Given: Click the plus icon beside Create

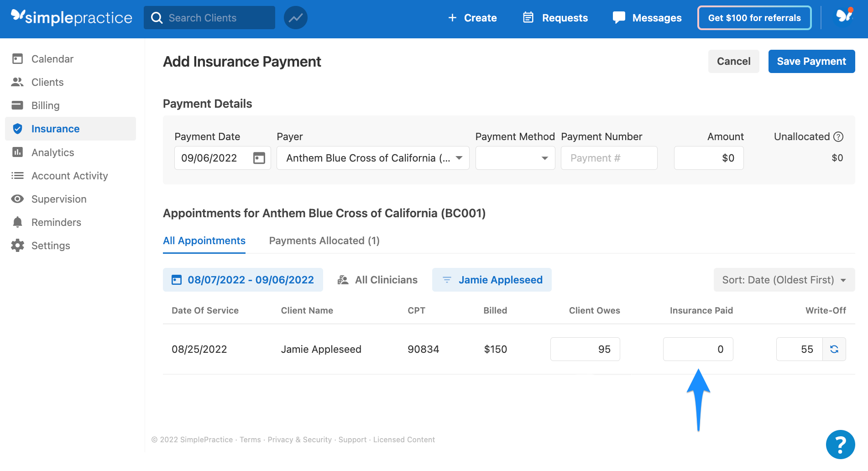Looking at the screenshot, I should (x=452, y=18).
